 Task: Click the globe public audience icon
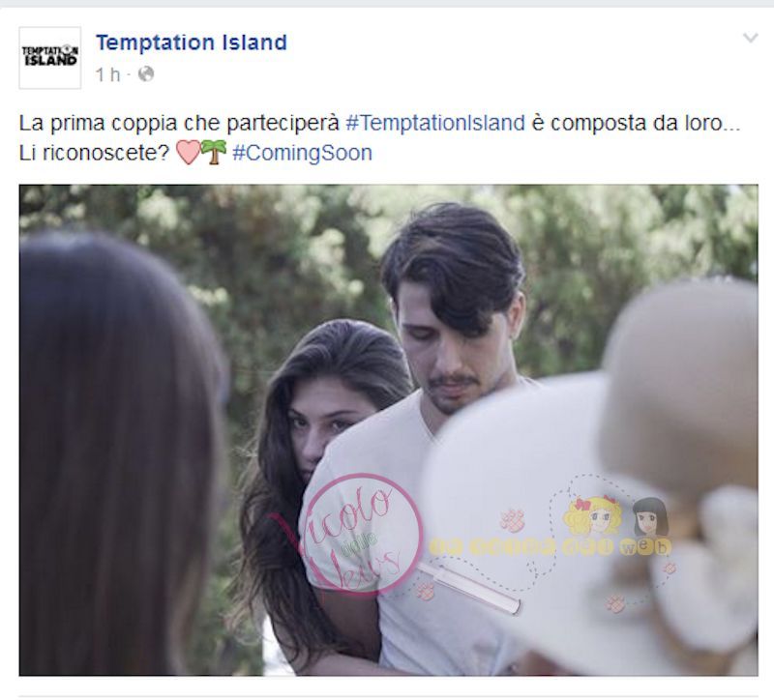pos(146,74)
